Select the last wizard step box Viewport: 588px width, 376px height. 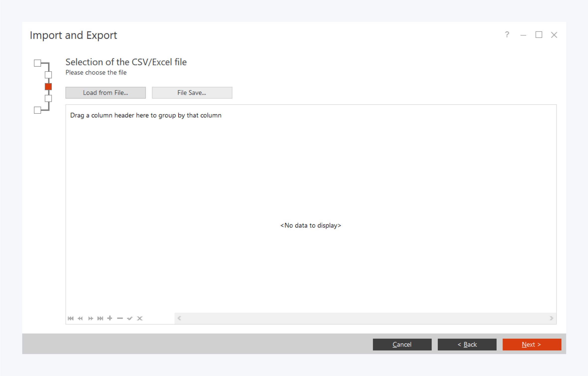[x=38, y=110]
